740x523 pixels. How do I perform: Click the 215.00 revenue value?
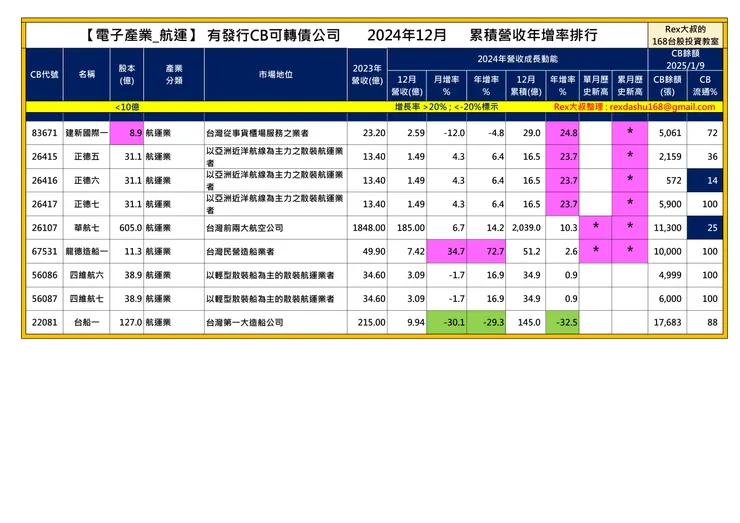point(368,322)
